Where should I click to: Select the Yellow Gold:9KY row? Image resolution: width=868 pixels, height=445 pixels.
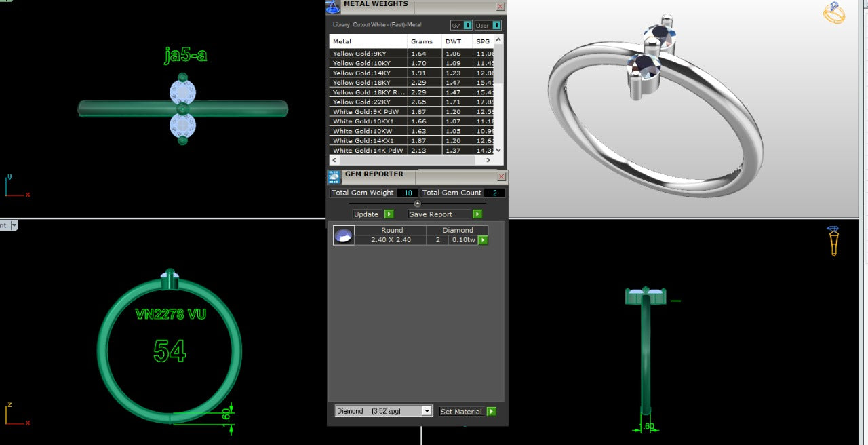tap(412, 53)
